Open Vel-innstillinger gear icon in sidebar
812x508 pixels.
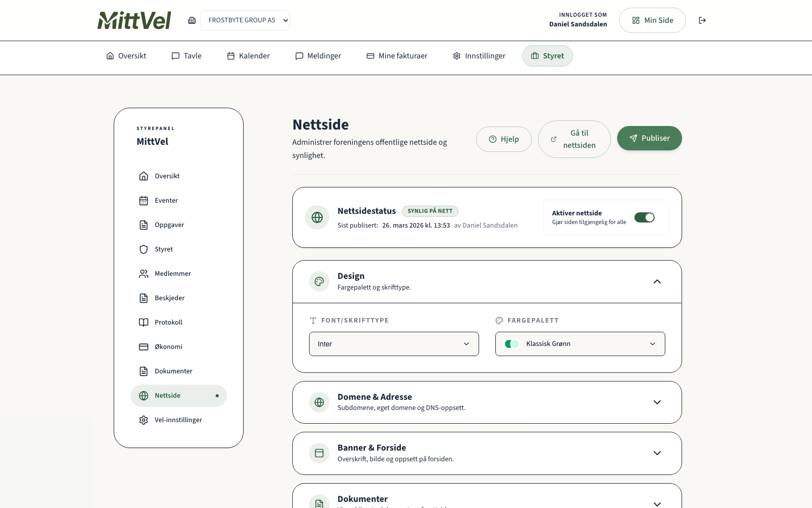pyautogui.click(x=144, y=420)
